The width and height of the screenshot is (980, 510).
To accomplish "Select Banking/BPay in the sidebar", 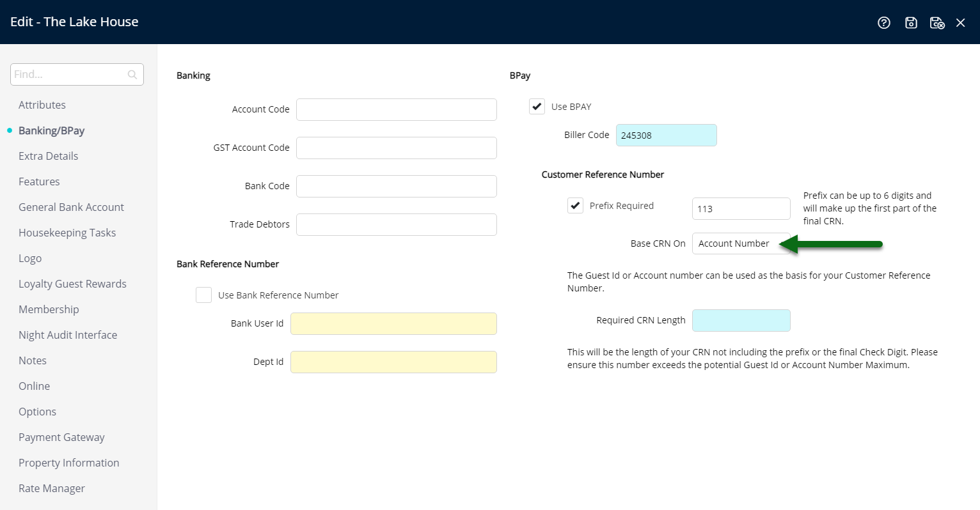I will 52,130.
